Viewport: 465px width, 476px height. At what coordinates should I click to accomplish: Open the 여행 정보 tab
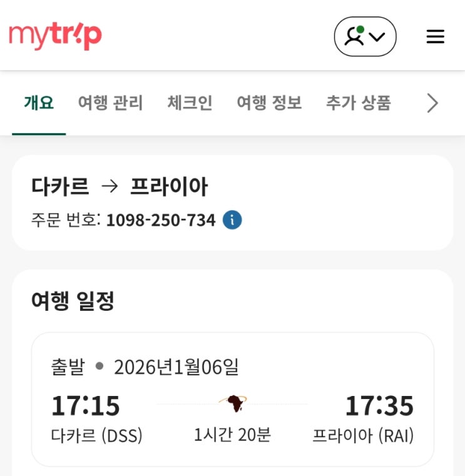click(269, 103)
